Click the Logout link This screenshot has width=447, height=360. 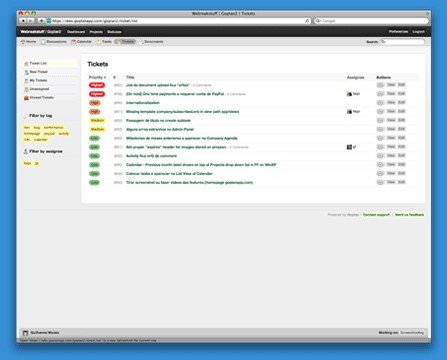[x=418, y=31]
